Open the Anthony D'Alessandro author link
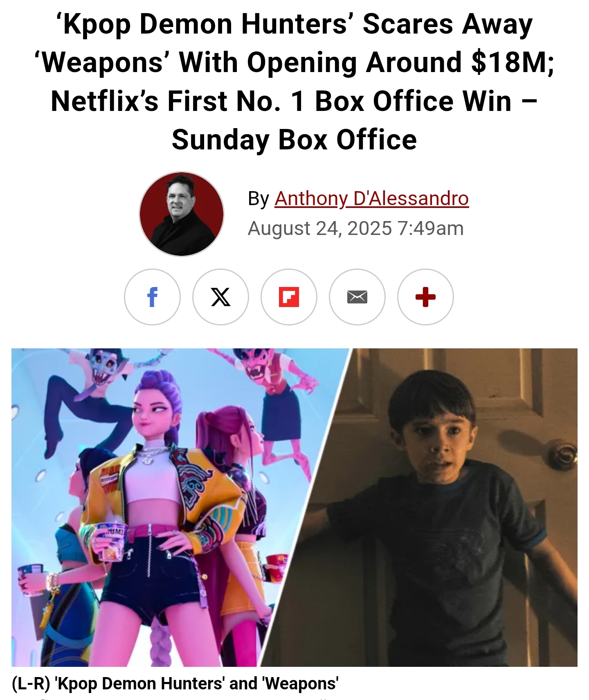 point(372,199)
